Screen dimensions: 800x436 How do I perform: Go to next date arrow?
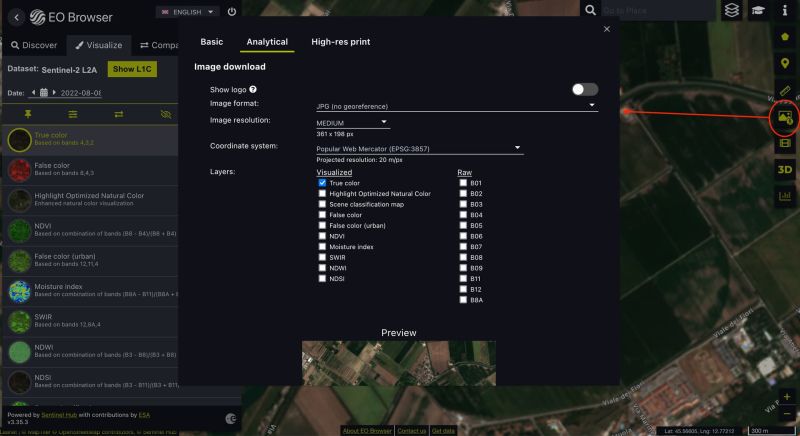[54, 92]
